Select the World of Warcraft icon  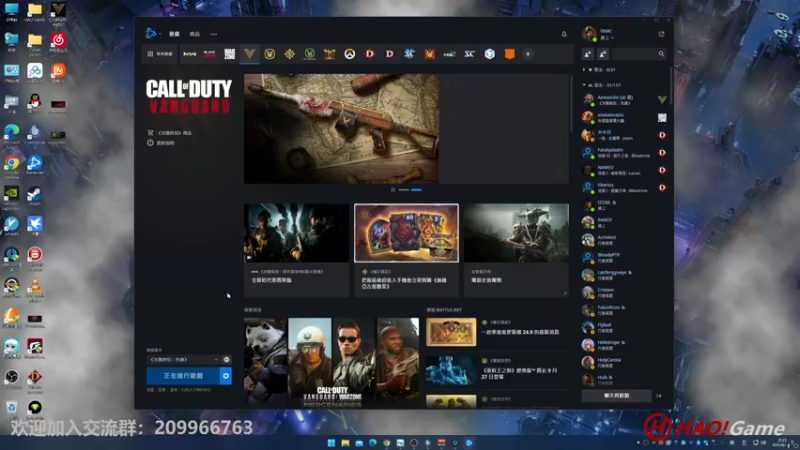[x=269, y=54]
